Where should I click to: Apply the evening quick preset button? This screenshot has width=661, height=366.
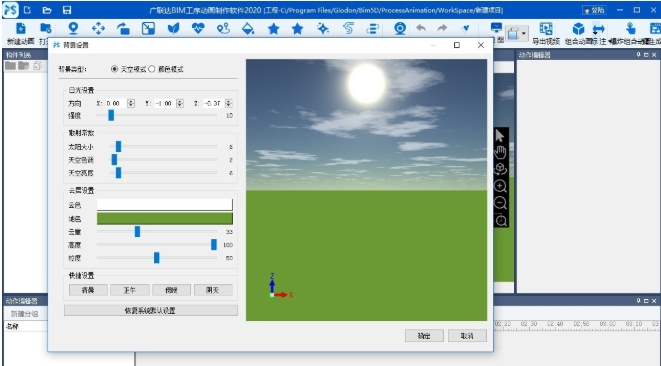tap(171, 290)
